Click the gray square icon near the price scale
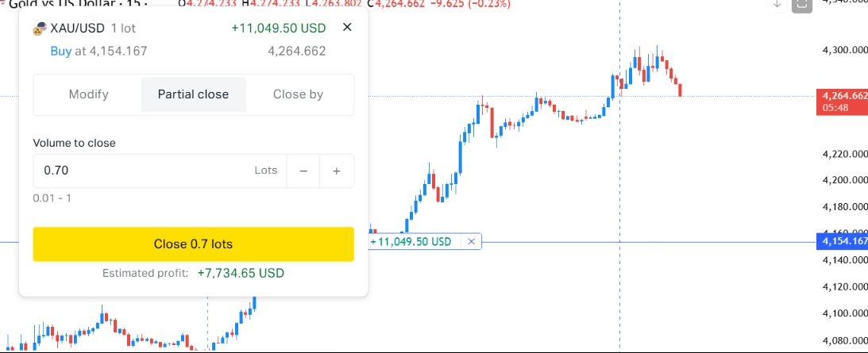Screen dimensions: 868x353 [801, 5]
